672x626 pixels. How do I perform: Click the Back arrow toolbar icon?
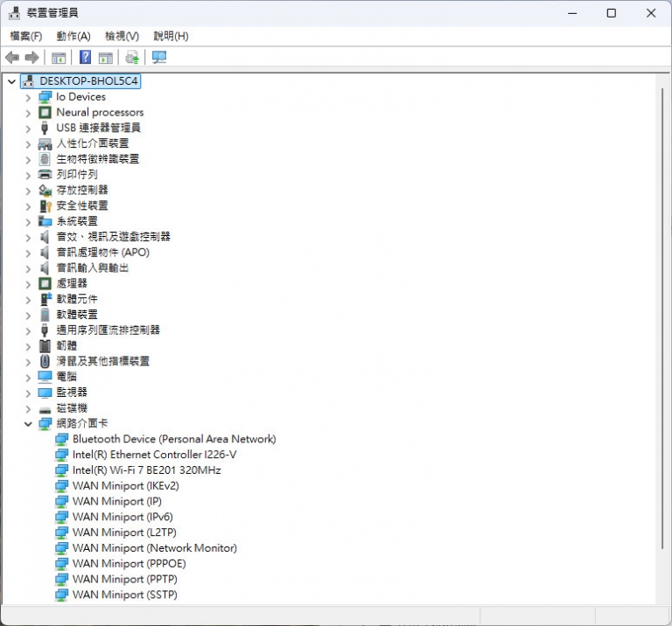(12, 57)
